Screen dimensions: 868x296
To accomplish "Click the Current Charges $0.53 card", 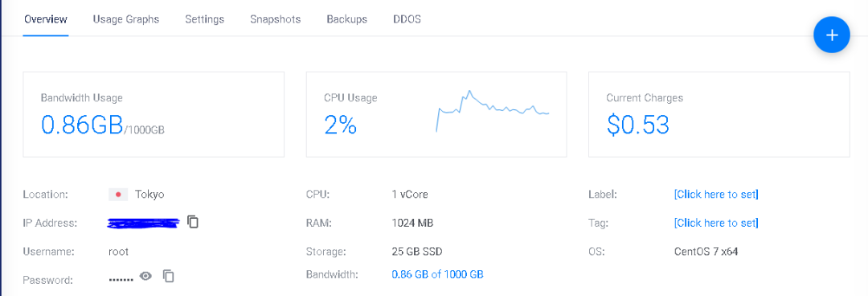I will 719,114.
